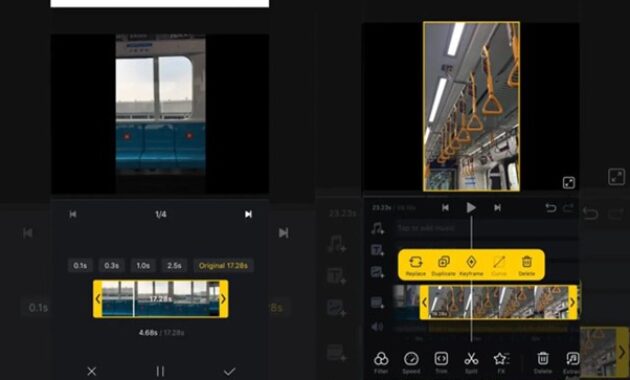Redo the last edit
Viewport: 630px width, 380px height.
[x=568, y=208]
